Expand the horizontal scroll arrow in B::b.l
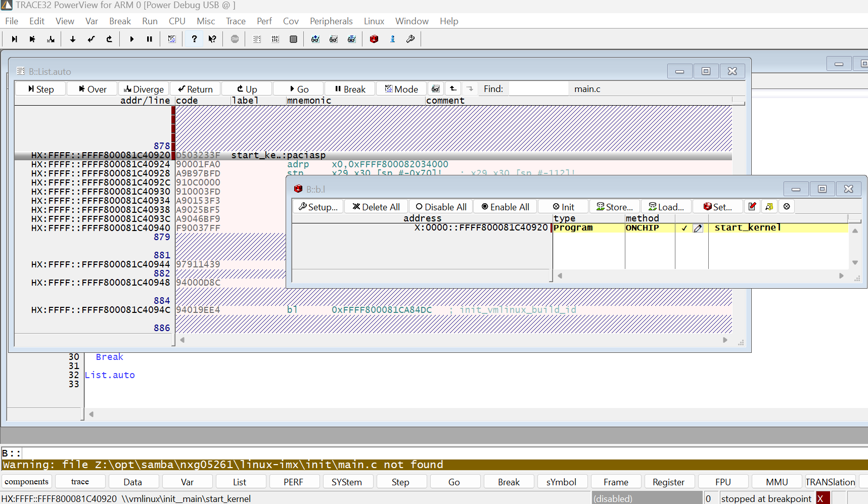This screenshot has width=868, height=504. pos(841,276)
